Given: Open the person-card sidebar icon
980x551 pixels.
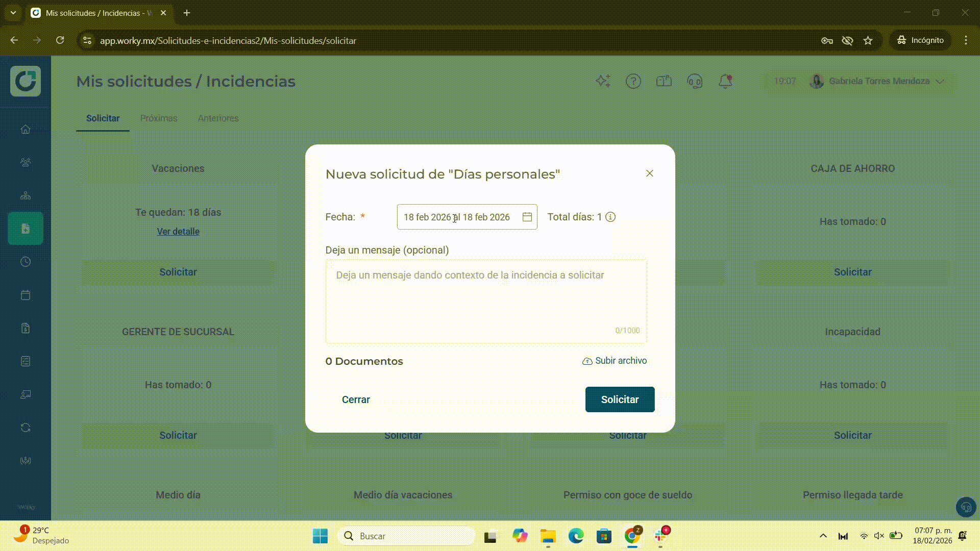Looking at the screenshot, I should pos(26,394).
